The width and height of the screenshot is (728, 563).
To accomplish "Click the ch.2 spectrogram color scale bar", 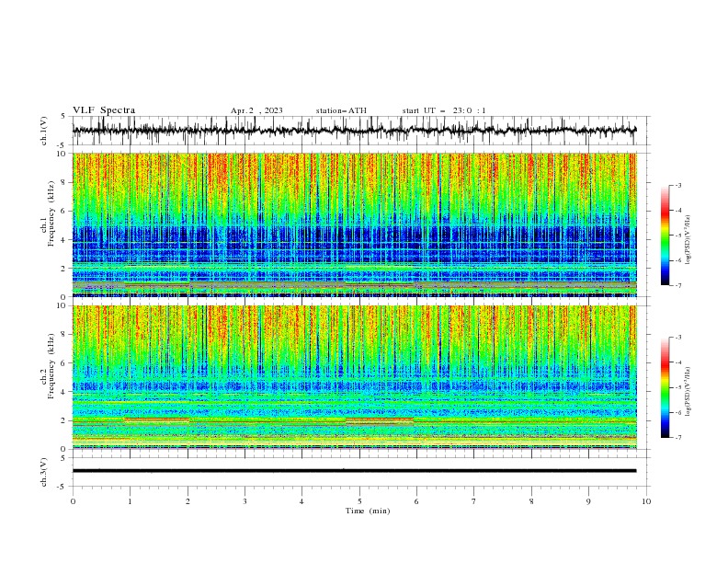I will click(x=665, y=387).
